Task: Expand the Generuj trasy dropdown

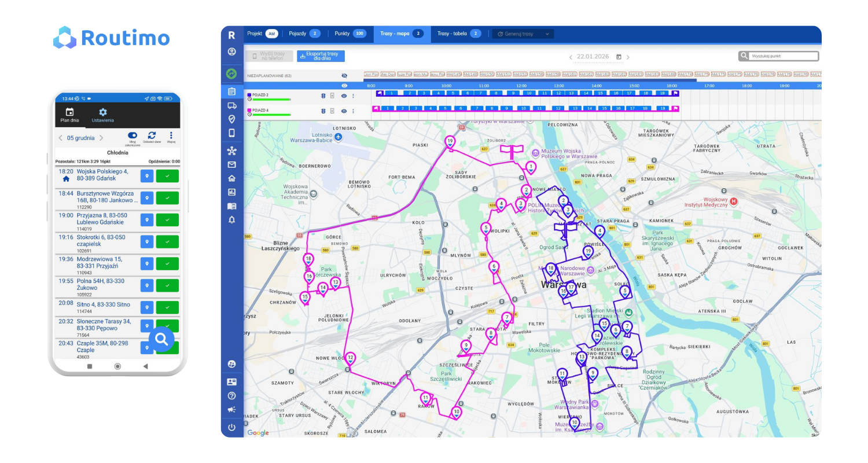Action: point(523,34)
